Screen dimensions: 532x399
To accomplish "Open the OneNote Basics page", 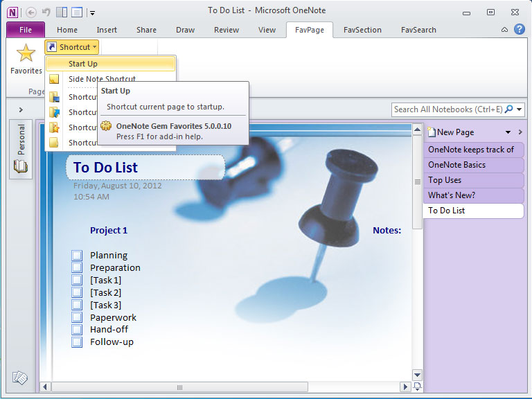I will 473,165.
